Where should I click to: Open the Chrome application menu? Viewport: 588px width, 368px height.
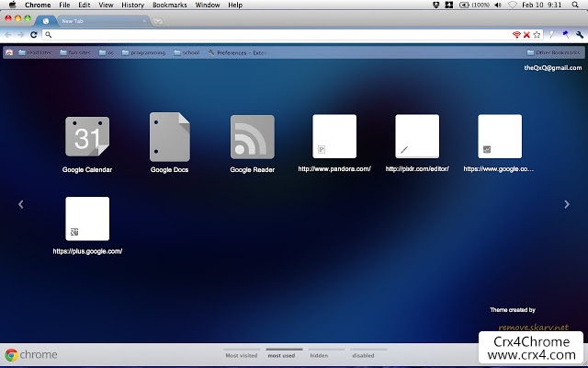click(38, 5)
